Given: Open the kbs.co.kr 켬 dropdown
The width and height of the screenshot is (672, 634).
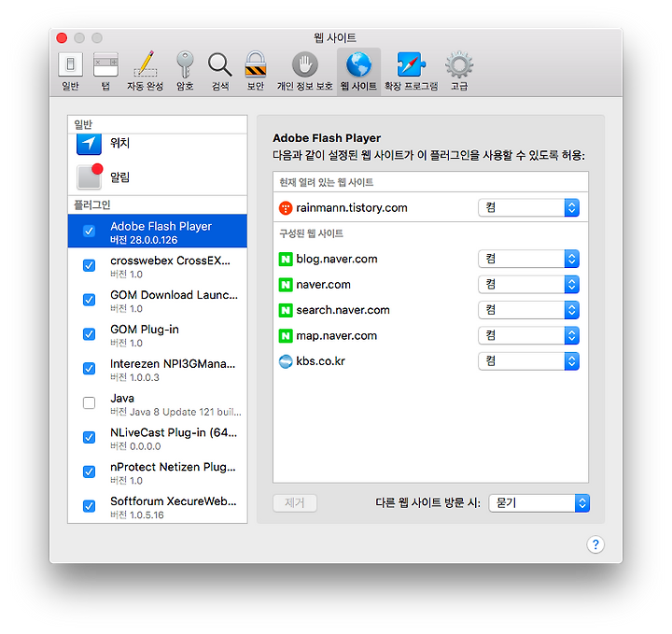Looking at the screenshot, I should coord(528,361).
